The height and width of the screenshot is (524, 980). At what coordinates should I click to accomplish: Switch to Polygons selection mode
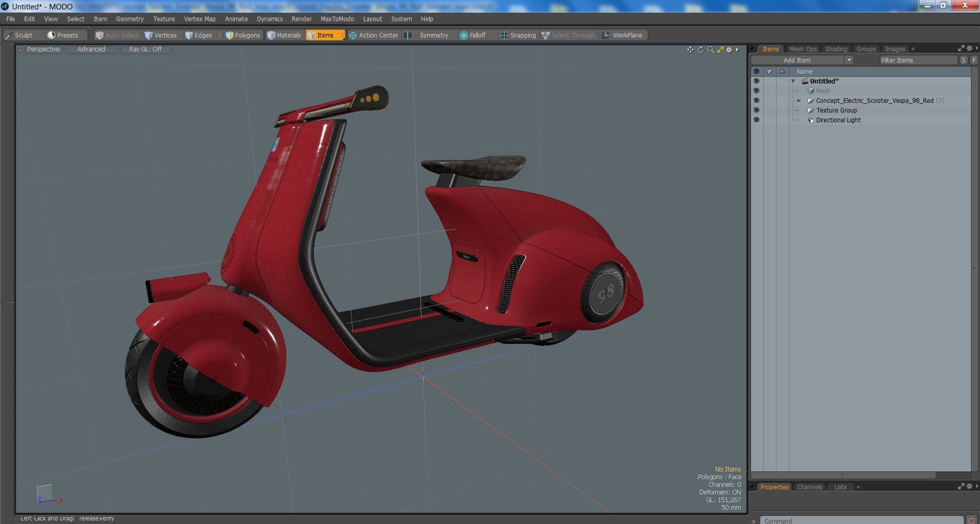(x=243, y=35)
